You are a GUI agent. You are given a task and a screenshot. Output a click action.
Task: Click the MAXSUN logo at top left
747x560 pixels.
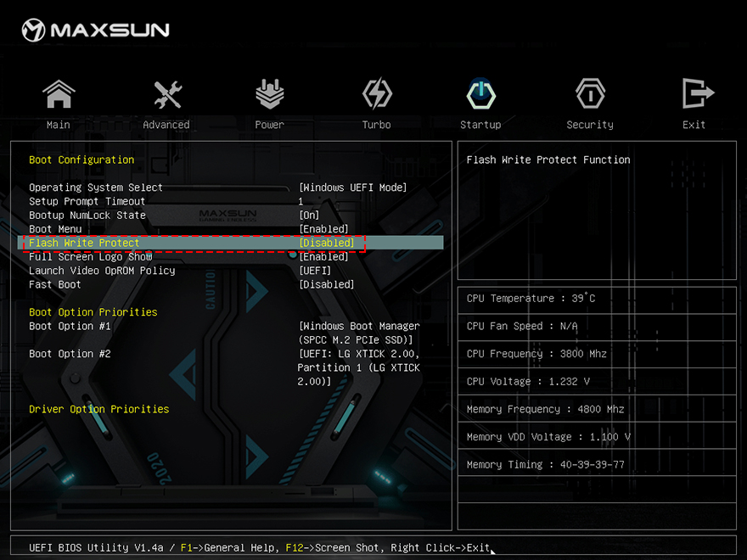[x=96, y=30]
